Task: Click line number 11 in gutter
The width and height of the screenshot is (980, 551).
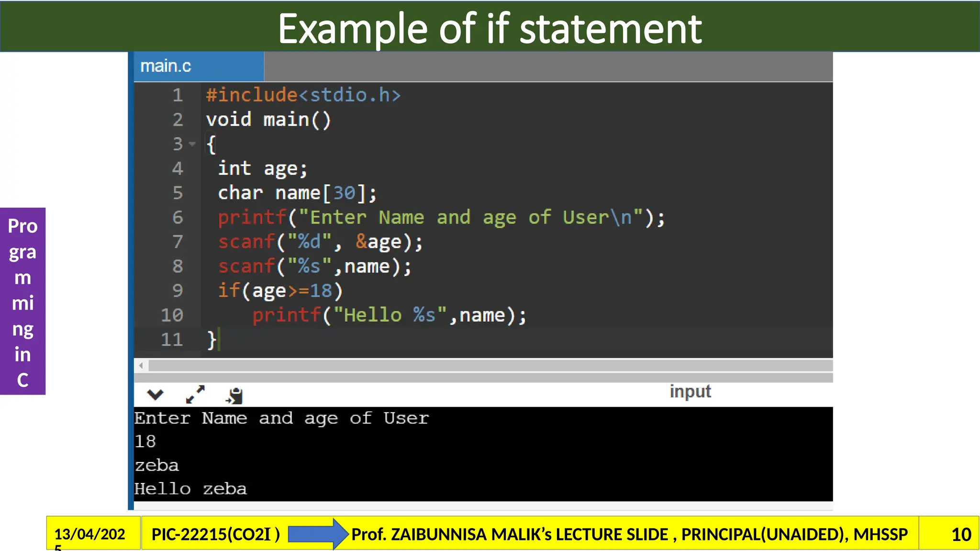Action: click(x=172, y=340)
